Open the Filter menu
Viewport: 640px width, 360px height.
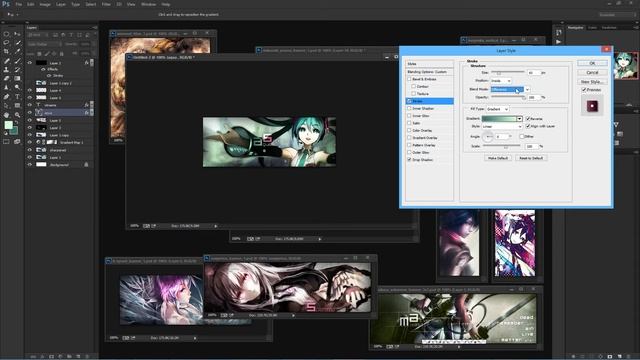pos(106,4)
